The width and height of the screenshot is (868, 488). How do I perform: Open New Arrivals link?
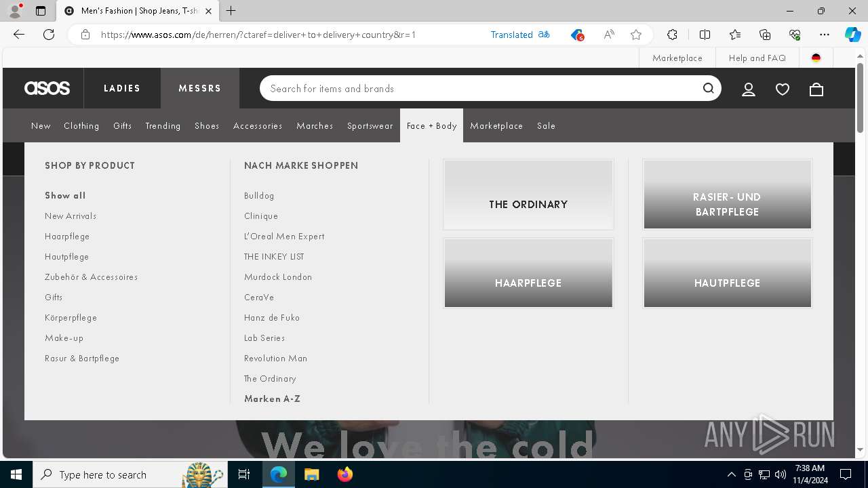point(71,216)
